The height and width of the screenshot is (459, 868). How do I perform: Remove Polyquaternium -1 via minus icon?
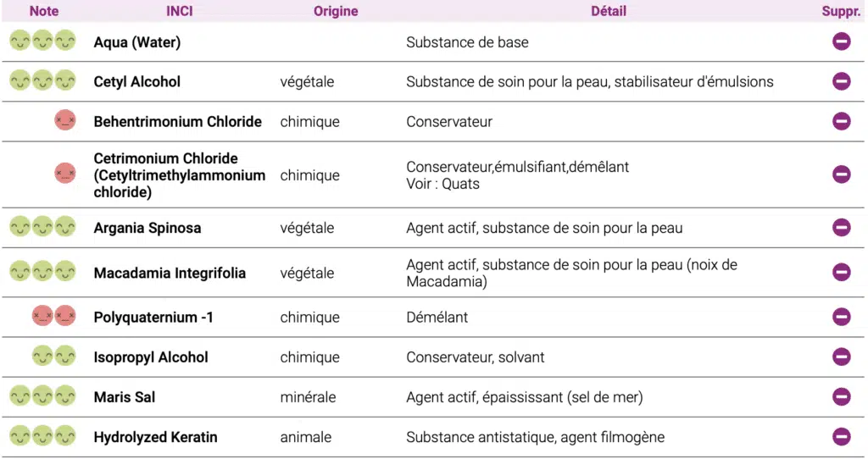click(x=841, y=317)
